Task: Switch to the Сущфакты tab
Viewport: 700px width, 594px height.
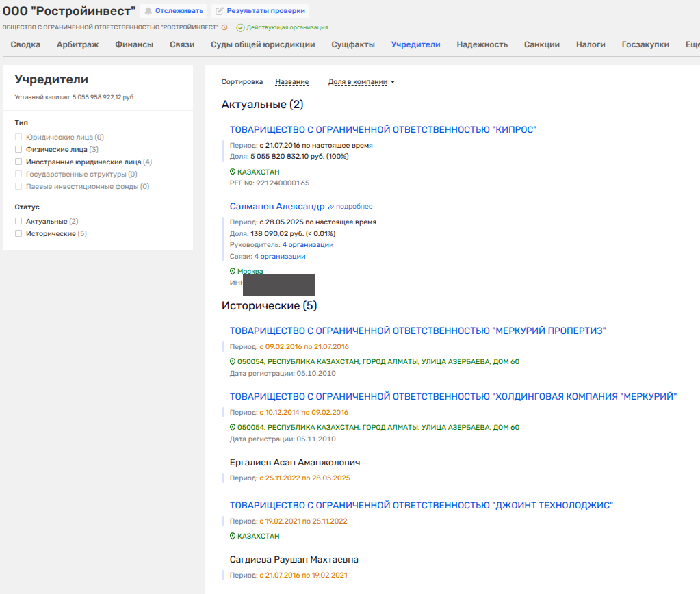Action: (x=353, y=44)
